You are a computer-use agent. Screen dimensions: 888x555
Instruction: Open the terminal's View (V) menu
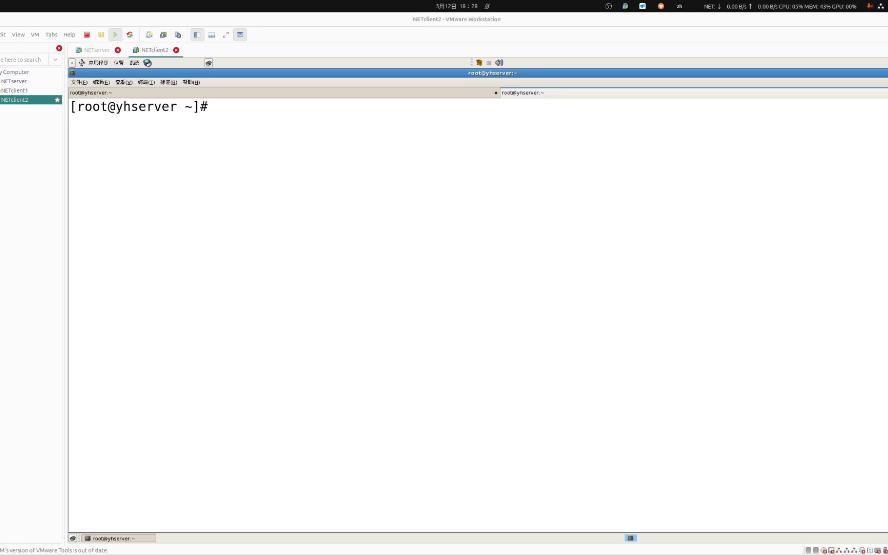point(123,82)
